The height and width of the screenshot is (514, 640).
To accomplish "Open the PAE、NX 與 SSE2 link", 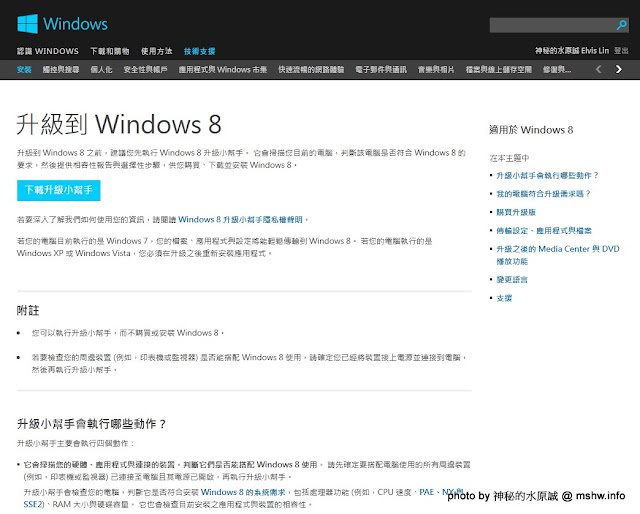I will pos(441,492).
